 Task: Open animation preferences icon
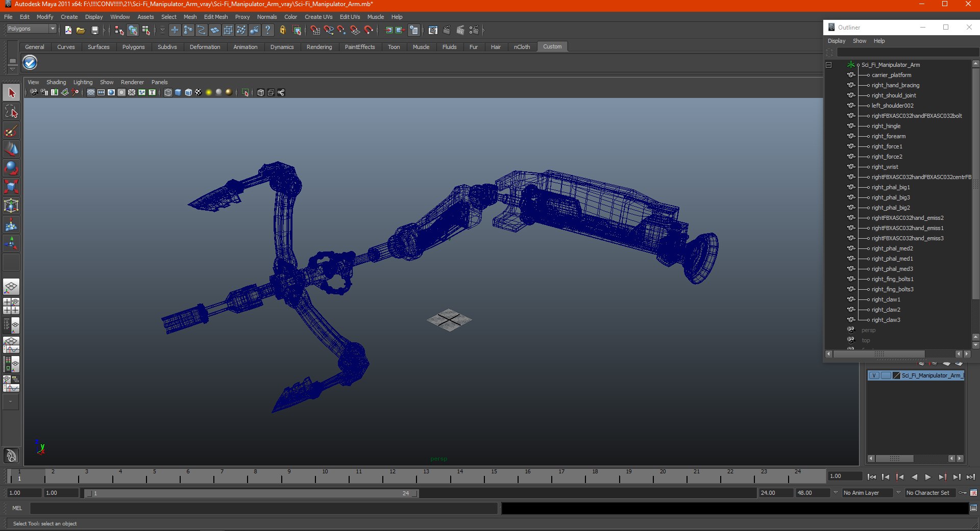click(x=973, y=493)
